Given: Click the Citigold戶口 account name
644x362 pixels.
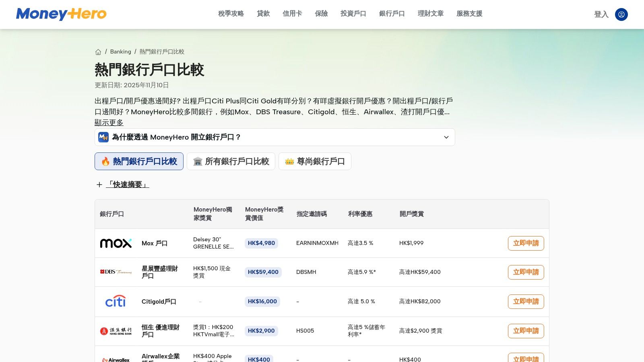Looking at the screenshot, I should point(159,302).
